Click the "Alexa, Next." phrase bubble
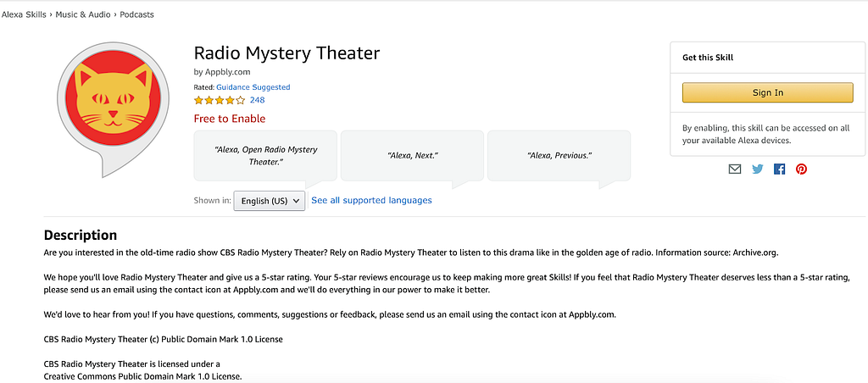The image size is (868, 383). [x=413, y=156]
